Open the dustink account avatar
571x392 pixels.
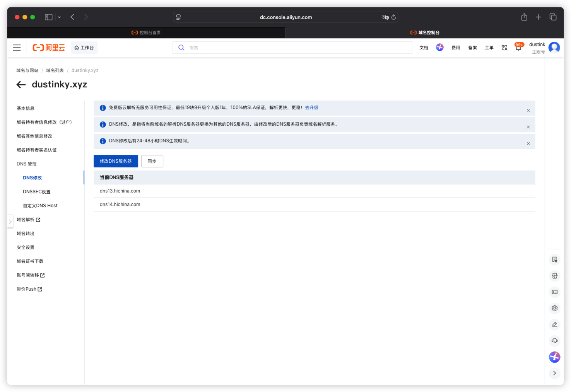554,48
